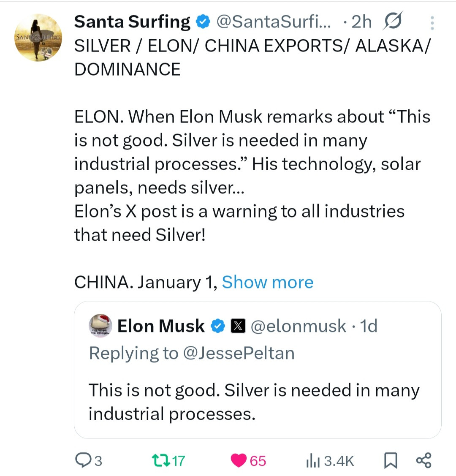Screen dimensions: 456x476
Task: Tap Elon Musk's verified checkmark badge
Action: [x=218, y=326]
